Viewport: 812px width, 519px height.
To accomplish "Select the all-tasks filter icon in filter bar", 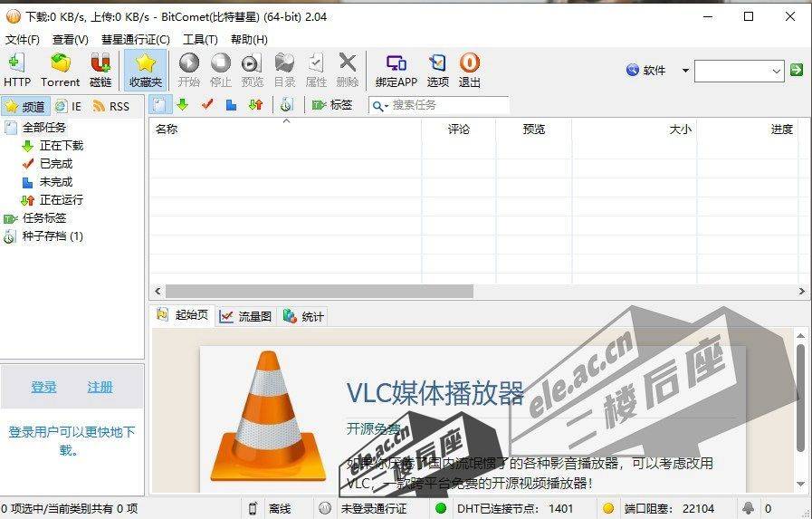I will pos(160,105).
